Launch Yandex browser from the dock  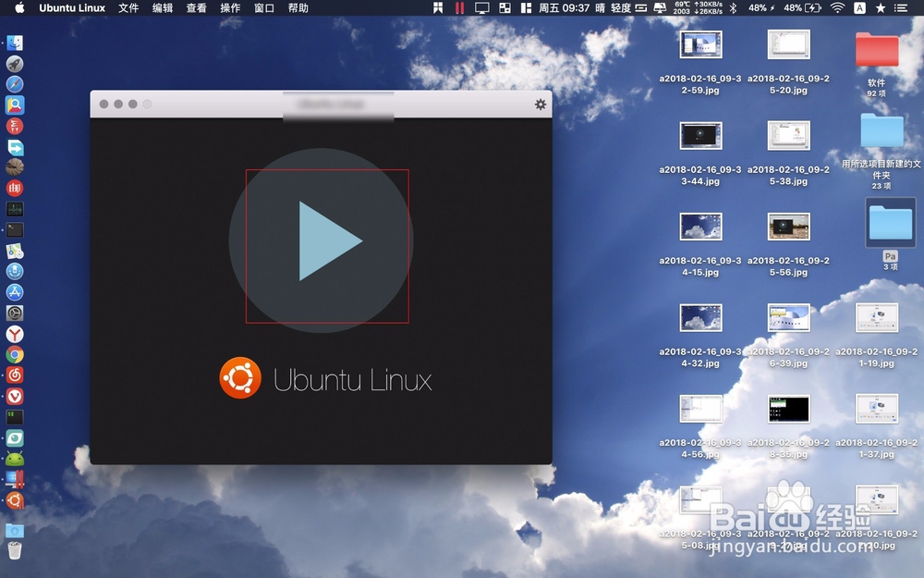[x=15, y=334]
